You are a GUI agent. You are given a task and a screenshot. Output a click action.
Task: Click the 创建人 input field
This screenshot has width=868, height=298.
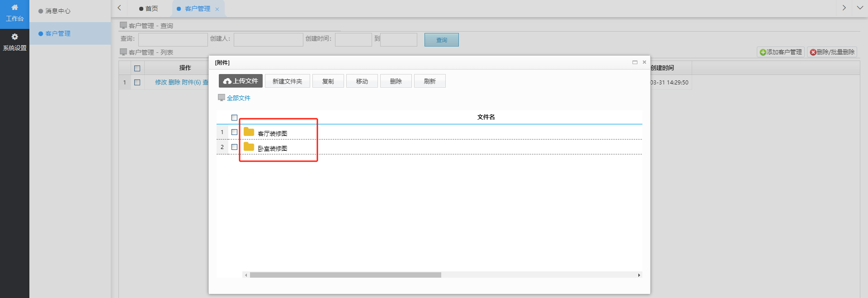pos(268,40)
